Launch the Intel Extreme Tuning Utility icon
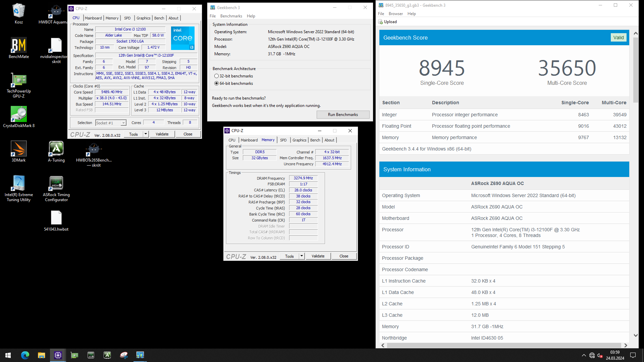This screenshot has height=362, width=644. (x=18, y=188)
